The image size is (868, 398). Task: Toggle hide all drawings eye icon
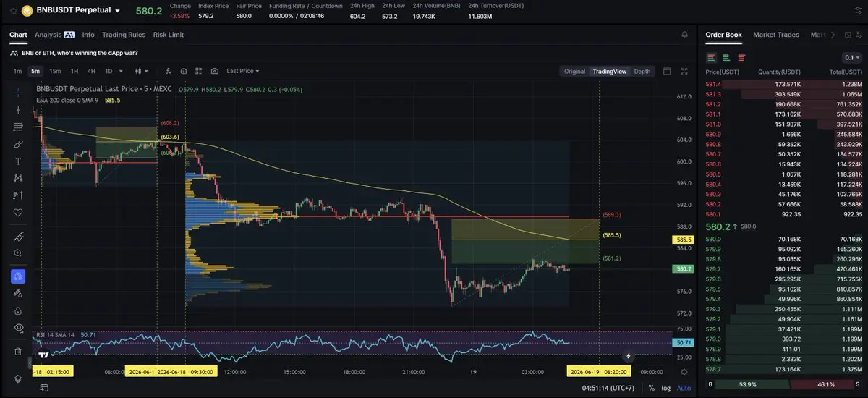point(18,328)
